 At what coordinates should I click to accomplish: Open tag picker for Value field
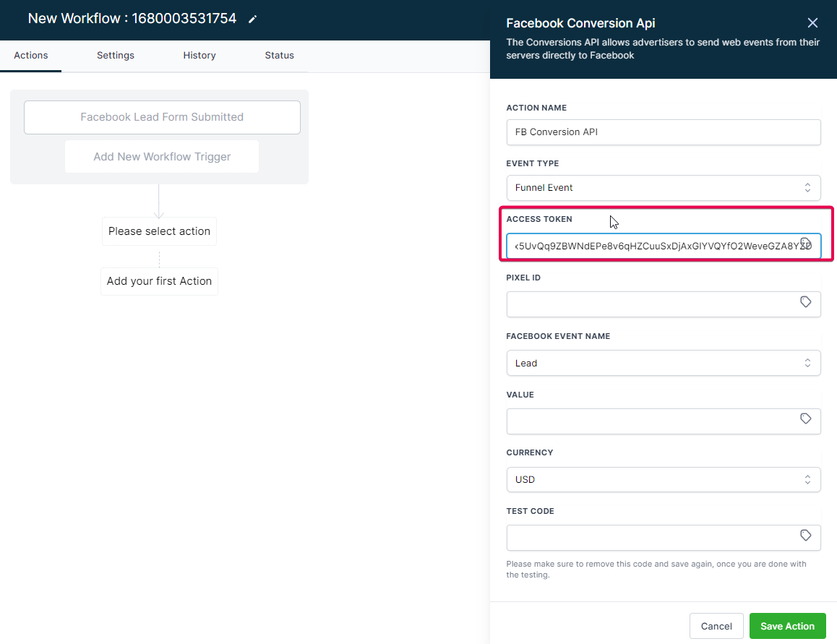pos(805,418)
